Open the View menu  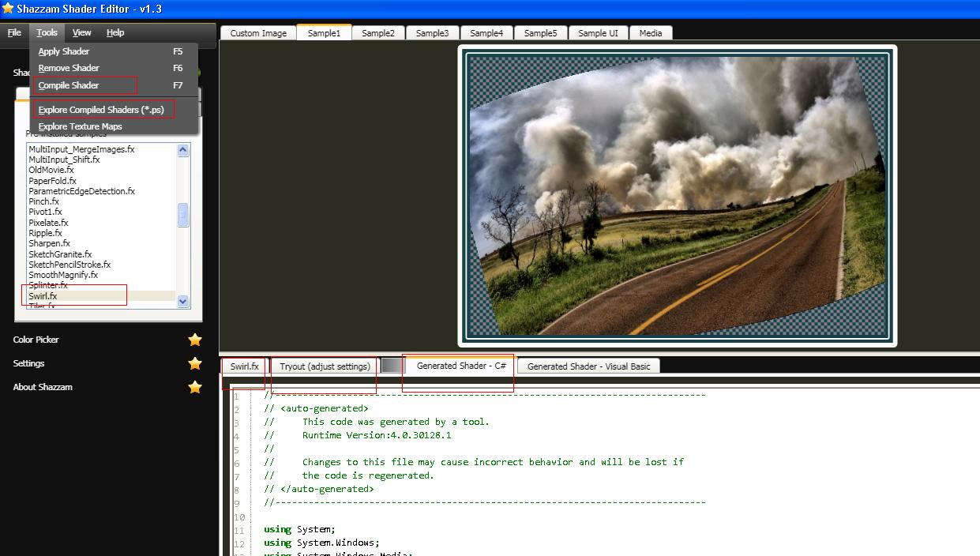coord(81,32)
